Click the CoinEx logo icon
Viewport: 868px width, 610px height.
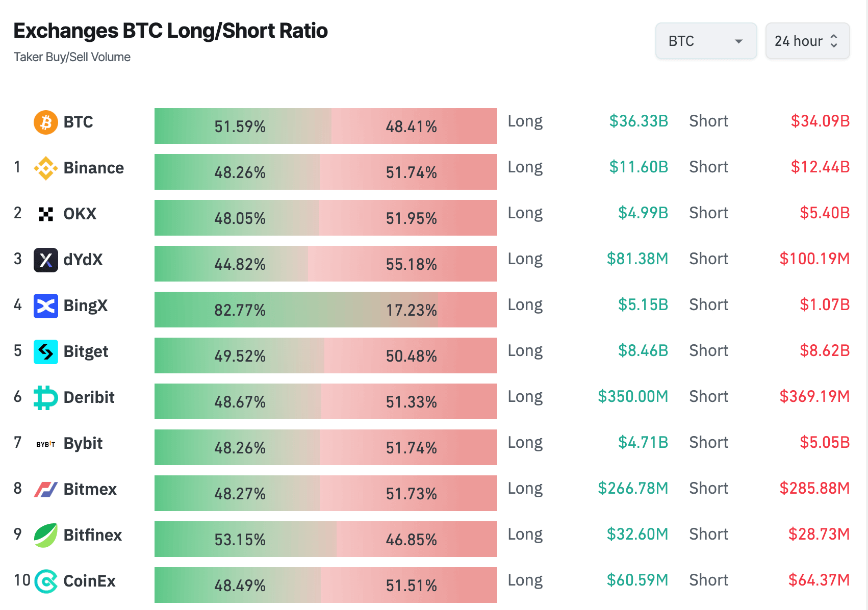[46, 581]
